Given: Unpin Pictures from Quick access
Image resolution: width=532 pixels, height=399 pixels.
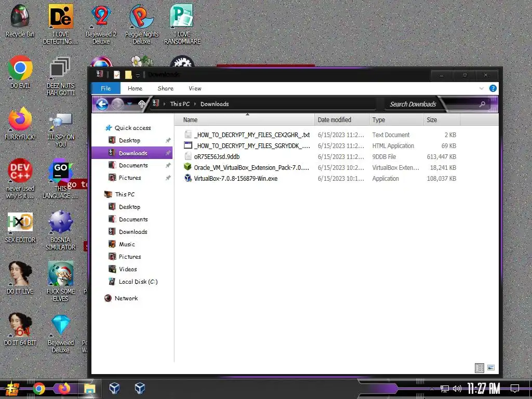Looking at the screenshot, I should [x=168, y=178].
